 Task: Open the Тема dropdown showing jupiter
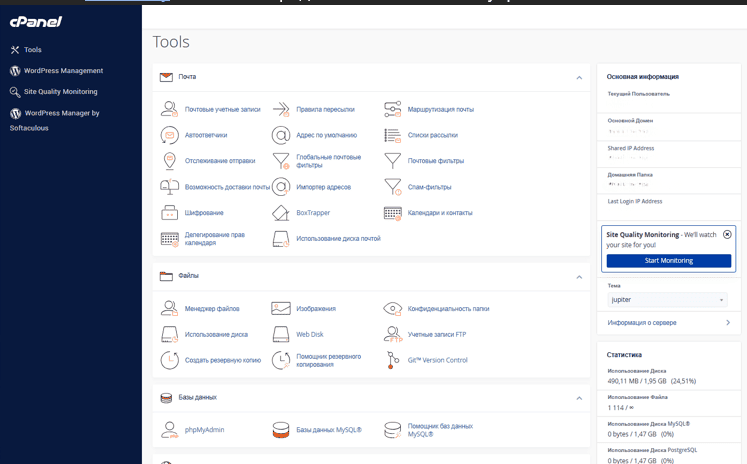coord(666,300)
